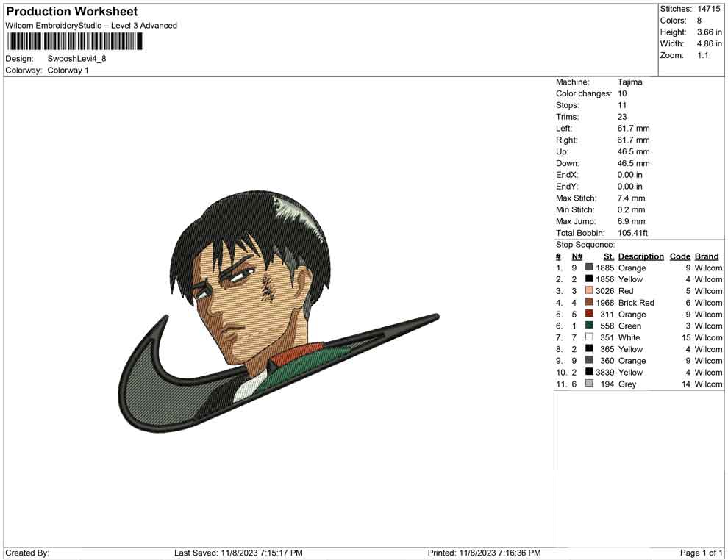Click the Up value '46.5 mm'

pos(634,151)
